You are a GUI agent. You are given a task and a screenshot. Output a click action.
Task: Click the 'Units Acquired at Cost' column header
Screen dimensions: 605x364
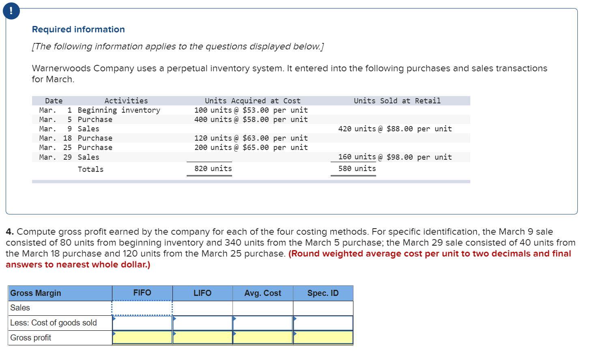tap(252, 101)
